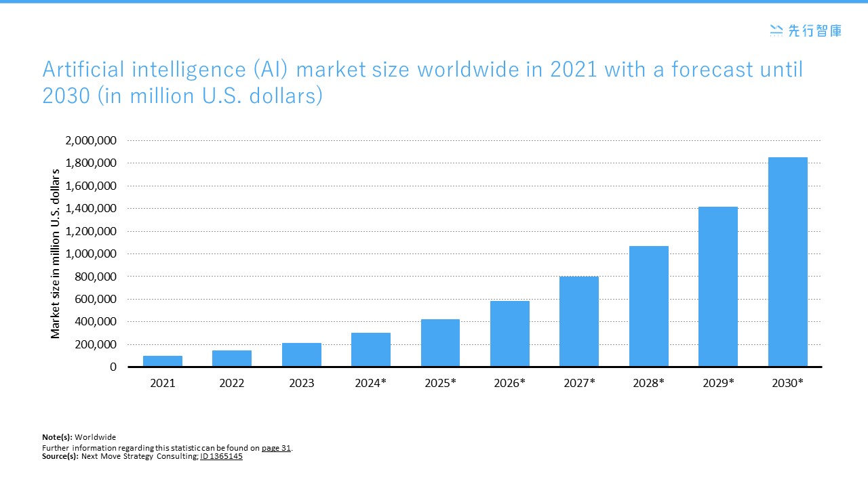Select the tallest bar for 2030*

tap(787, 262)
